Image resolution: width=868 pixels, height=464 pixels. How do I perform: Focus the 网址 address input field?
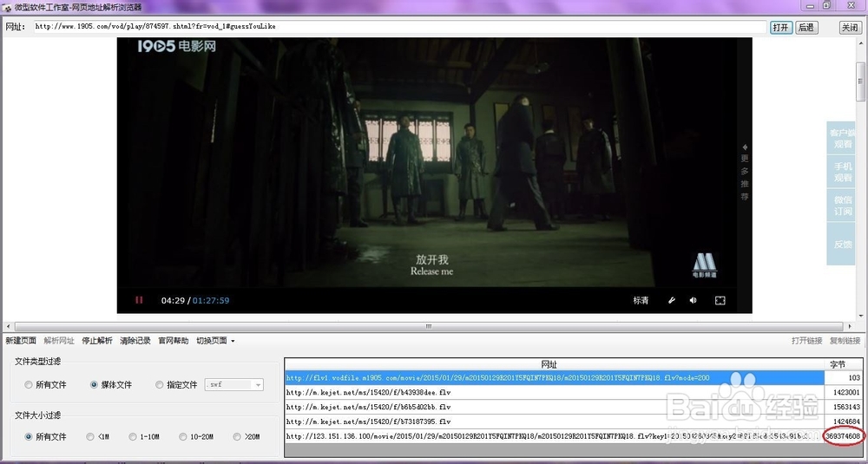[399, 27]
